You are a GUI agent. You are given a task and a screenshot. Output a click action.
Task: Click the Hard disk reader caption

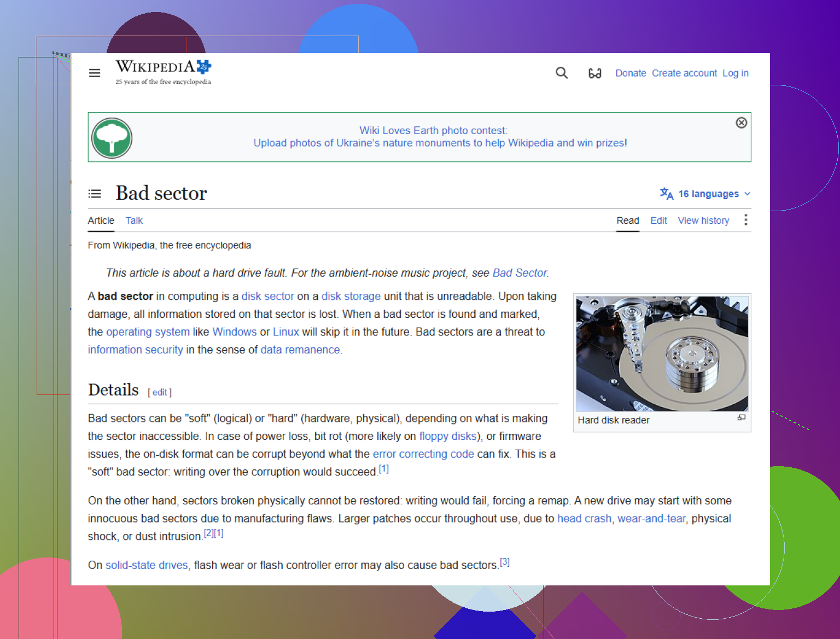coord(614,420)
